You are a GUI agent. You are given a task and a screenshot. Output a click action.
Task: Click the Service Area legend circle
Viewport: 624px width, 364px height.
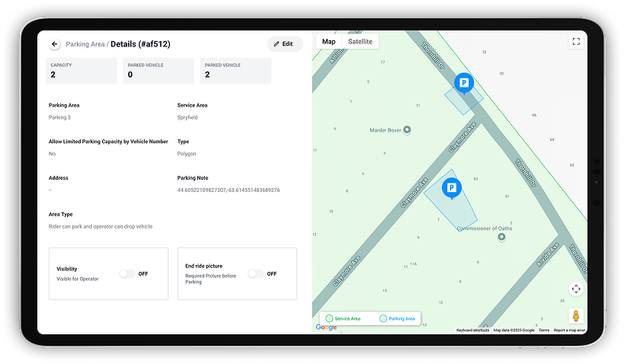pos(329,318)
